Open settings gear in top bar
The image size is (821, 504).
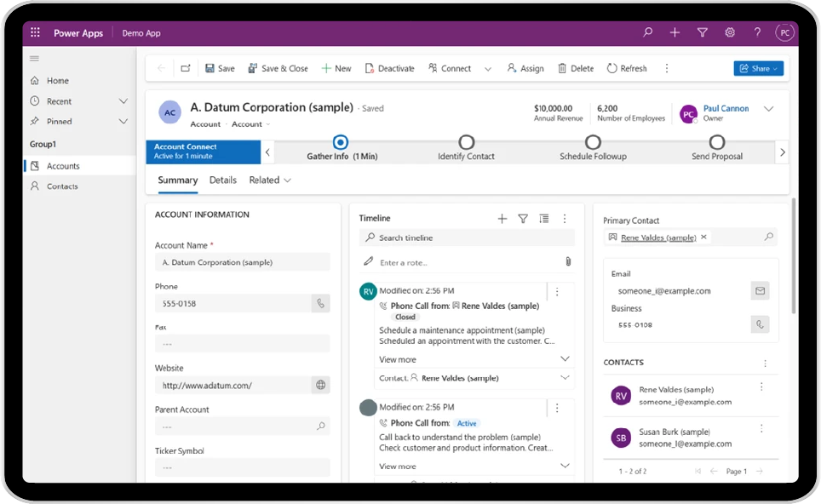pyautogui.click(x=730, y=33)
